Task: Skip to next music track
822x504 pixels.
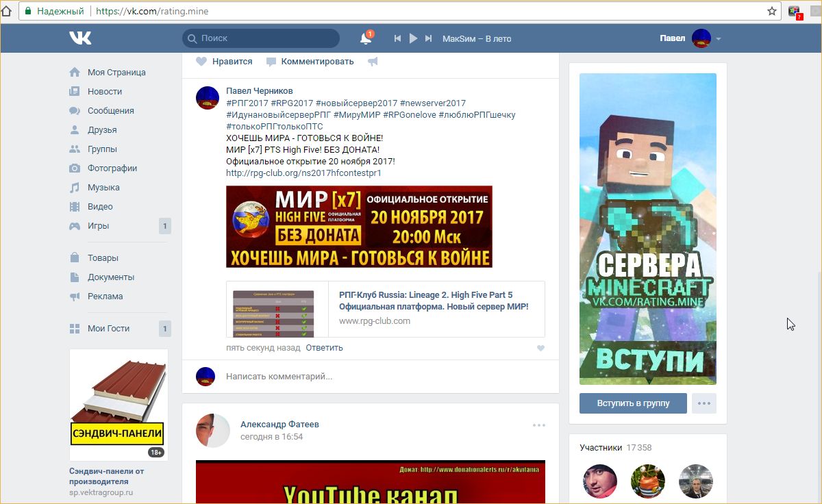Action: [x=429, y=38]
